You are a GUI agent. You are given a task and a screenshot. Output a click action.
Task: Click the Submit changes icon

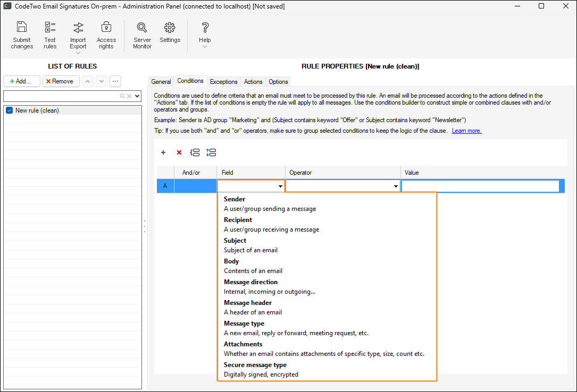(x=21, y=32)
